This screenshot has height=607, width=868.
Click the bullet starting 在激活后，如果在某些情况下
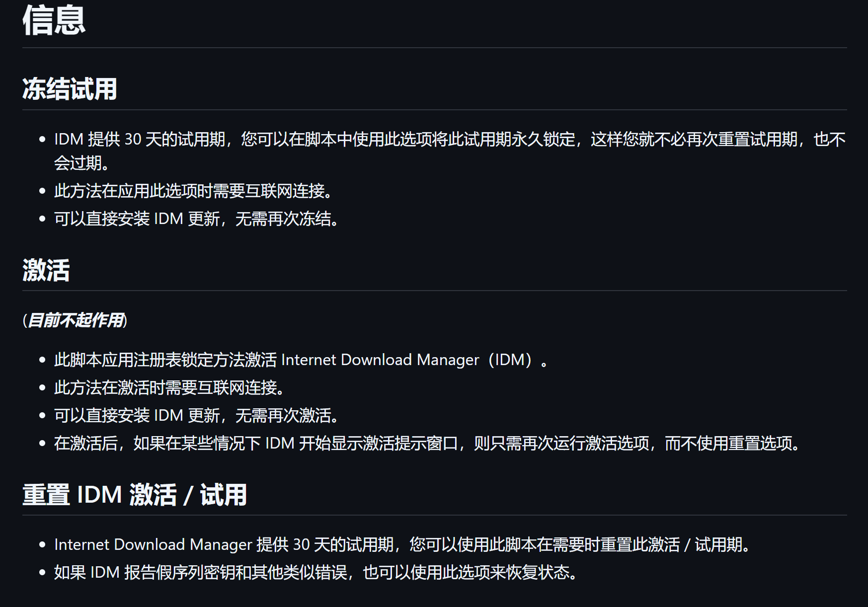[x=428, y=443]
